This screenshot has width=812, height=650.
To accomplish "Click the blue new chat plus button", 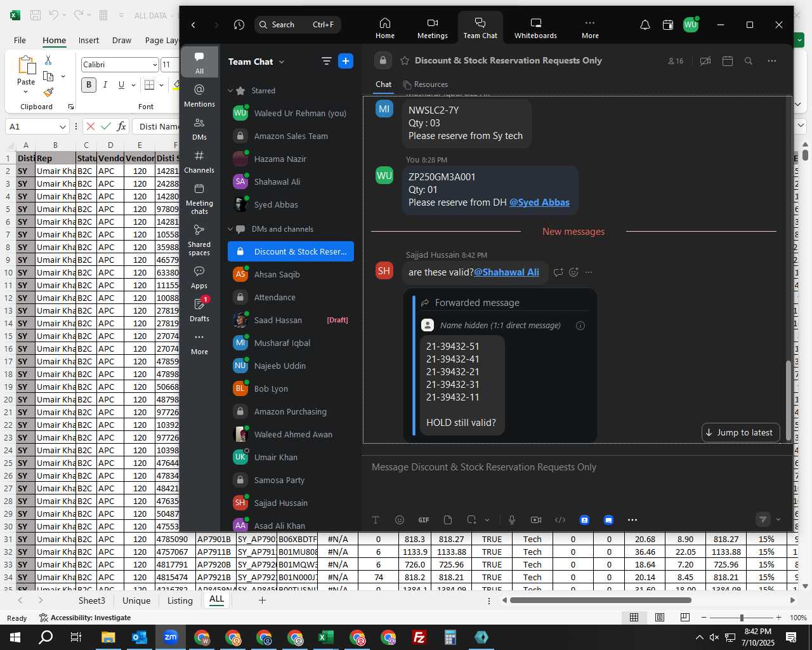I will [x=346, y=61].
